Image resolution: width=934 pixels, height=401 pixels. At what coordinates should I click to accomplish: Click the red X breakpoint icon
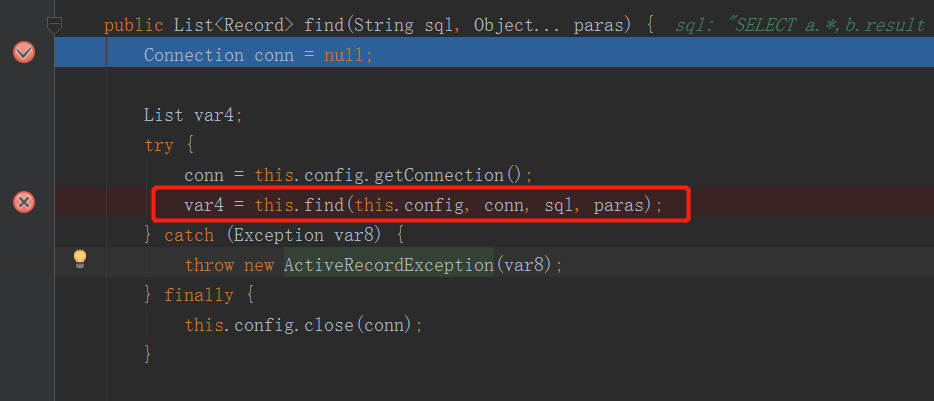[24, 203]
